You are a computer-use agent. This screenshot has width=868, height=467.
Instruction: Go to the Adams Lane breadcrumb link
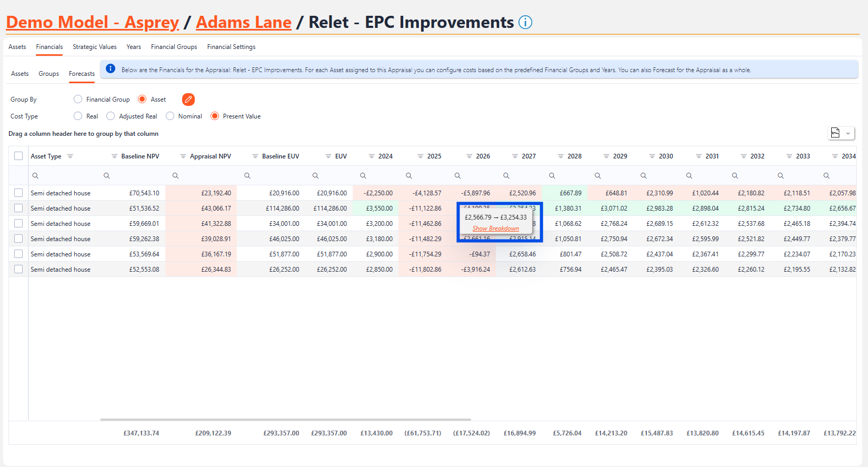coord(244,23)
